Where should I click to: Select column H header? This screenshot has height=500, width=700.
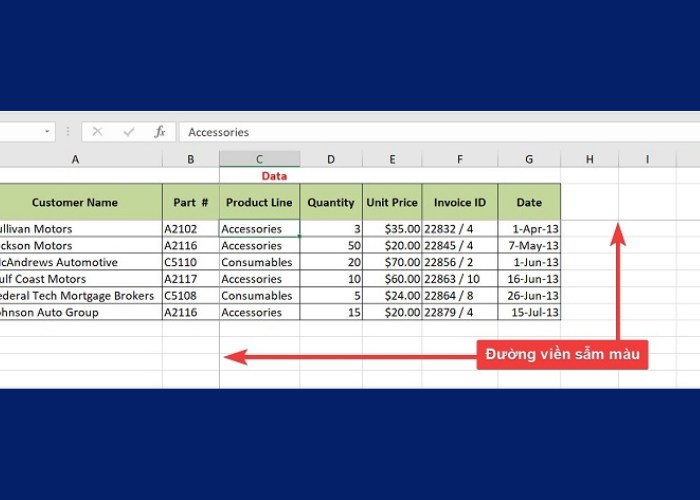(x=589, y=159)
